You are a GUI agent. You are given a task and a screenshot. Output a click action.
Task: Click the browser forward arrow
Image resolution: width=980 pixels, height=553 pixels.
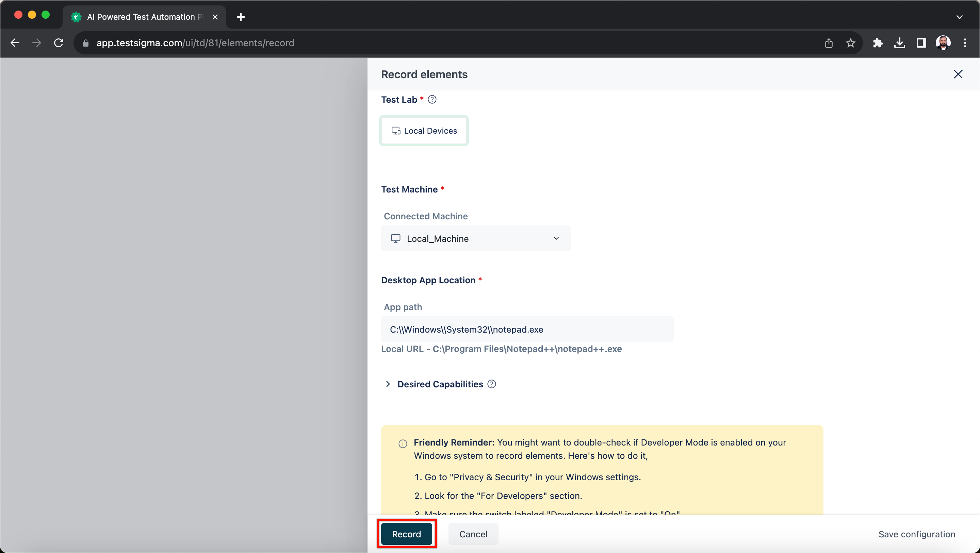pyautogui.click(x=36, y=43)
